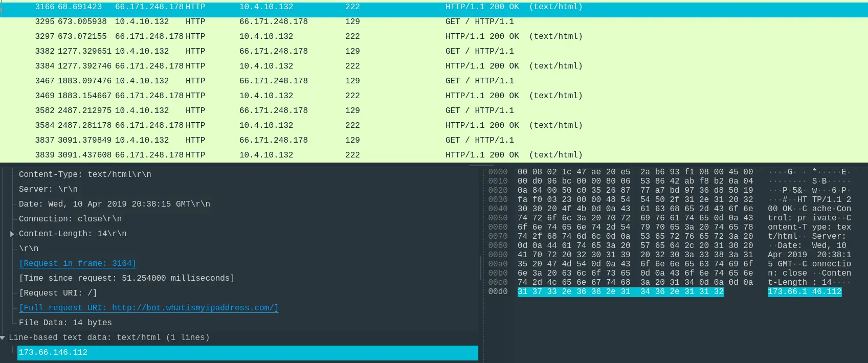The height and width of the screenshot is (363, 868).
Task: Select the Server header field
Action: click(48, 189)
